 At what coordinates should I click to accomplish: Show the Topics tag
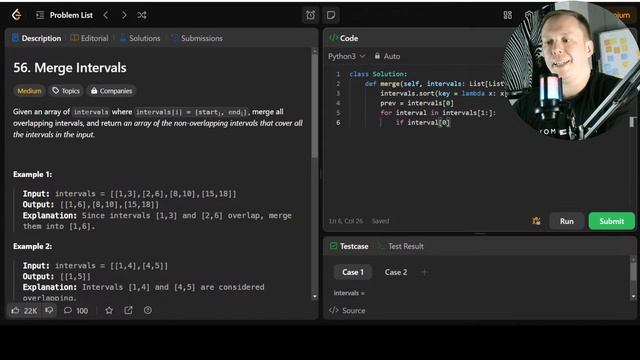tap(66, 91)
